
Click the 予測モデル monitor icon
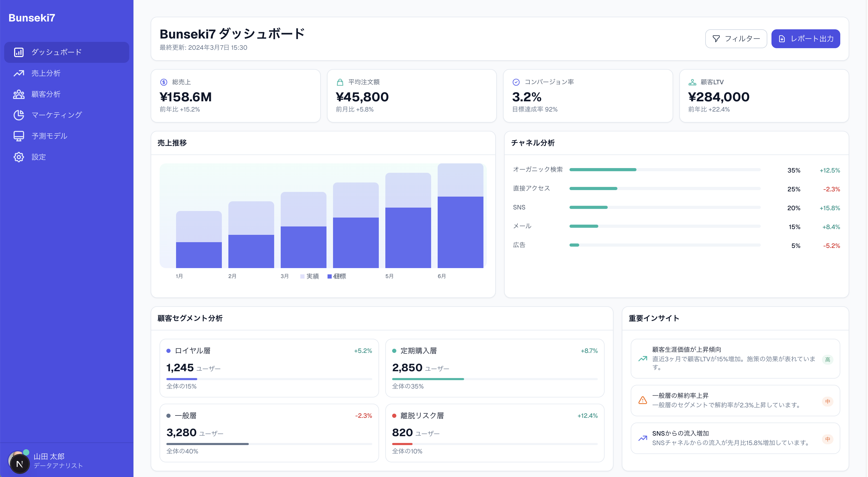tap(19, 136)
